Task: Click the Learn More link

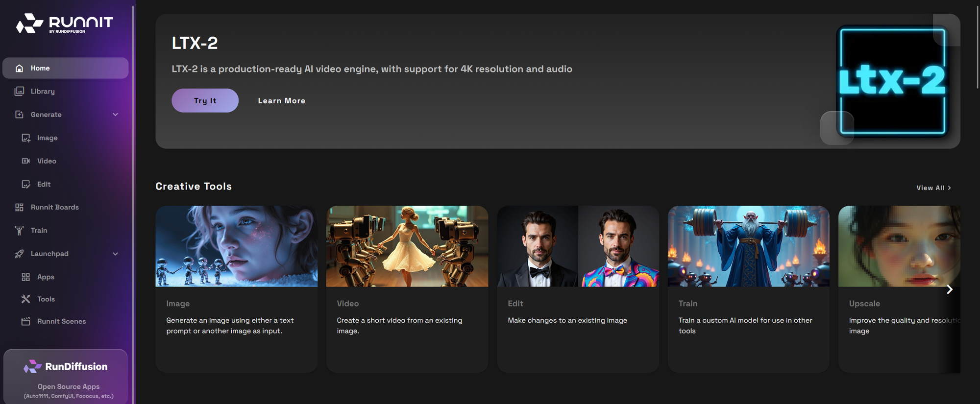Action: [x=282, y=101]
